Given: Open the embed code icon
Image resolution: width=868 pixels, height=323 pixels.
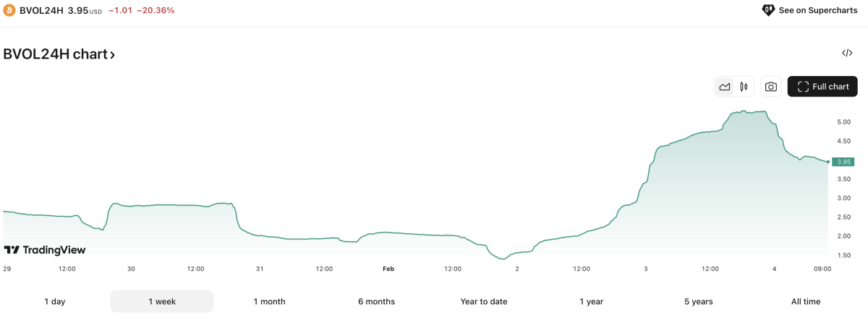Looking at the screenshot, I should coord(847,53).
